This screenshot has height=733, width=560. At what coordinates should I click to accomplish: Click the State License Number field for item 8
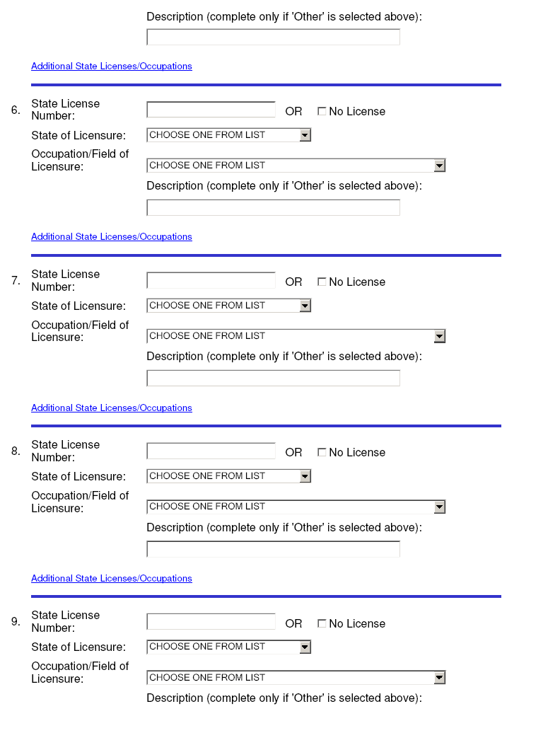pyautogui.click(x=211, y=451)
